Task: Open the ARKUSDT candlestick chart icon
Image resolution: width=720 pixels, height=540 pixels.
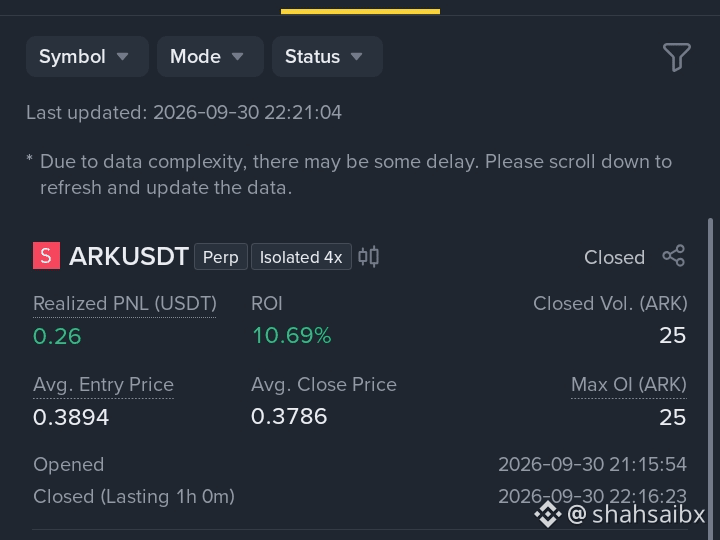Action: (368, 257)
